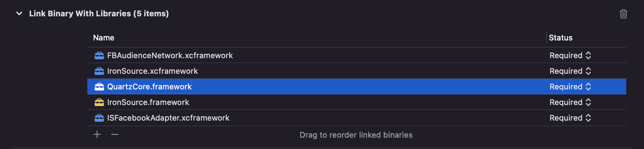Click the FBAudienceNetwork.xcframework toolbox icon
644x149 pixels.
(99, 56)
